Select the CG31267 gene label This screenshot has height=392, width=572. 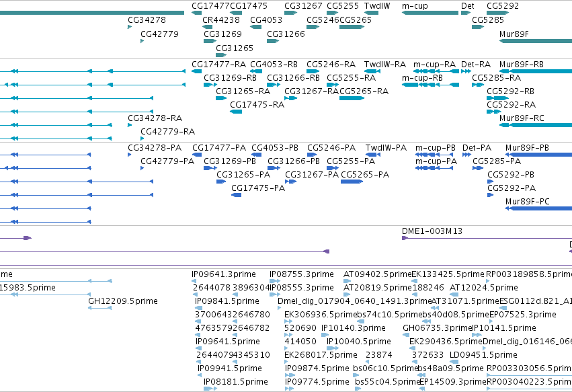click(x=303, y=6)
